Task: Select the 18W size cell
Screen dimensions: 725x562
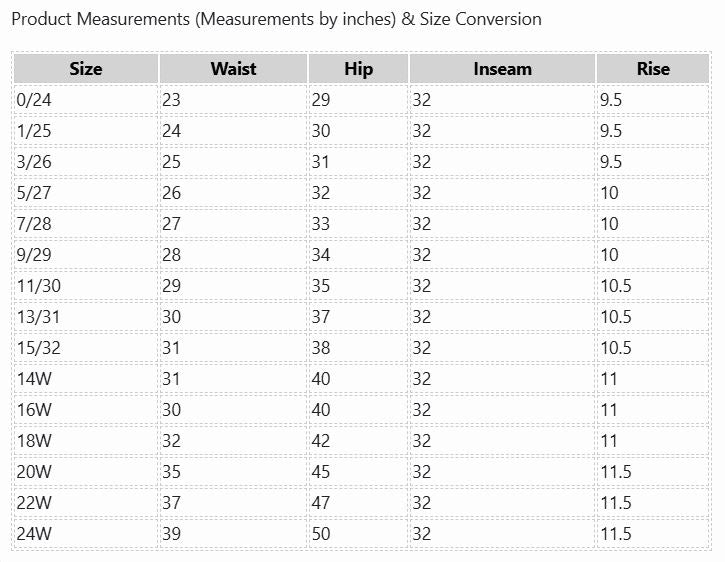Action: click(86, 441)
